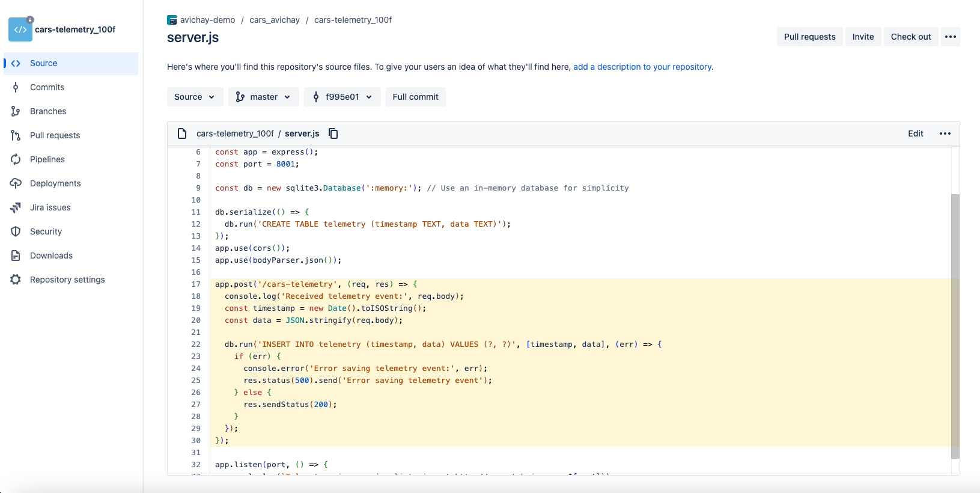
Task: Open the file actions three-dot menu
Action: pyautogui.click(x=945, y=133)
